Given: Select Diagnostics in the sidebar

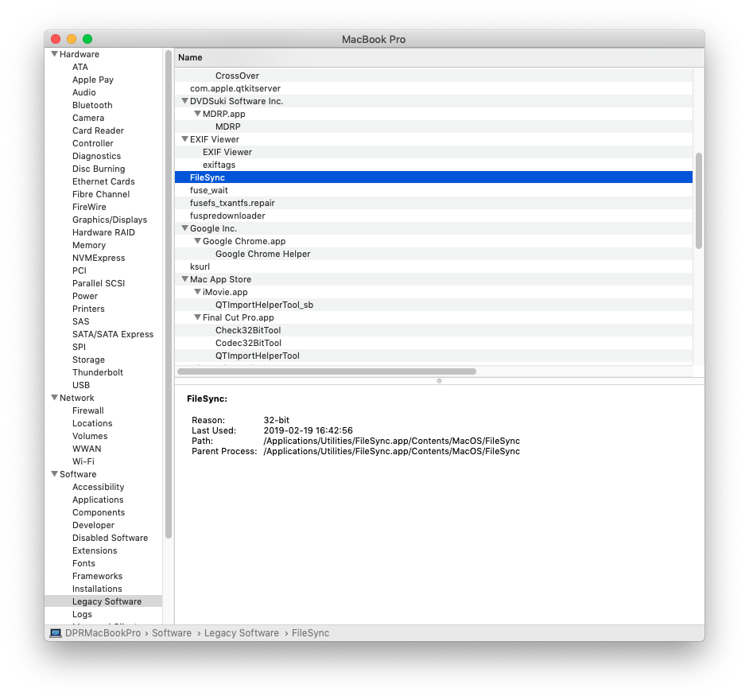Looking at the screenshot, I should pyautogui.click(x=96, y=156).
